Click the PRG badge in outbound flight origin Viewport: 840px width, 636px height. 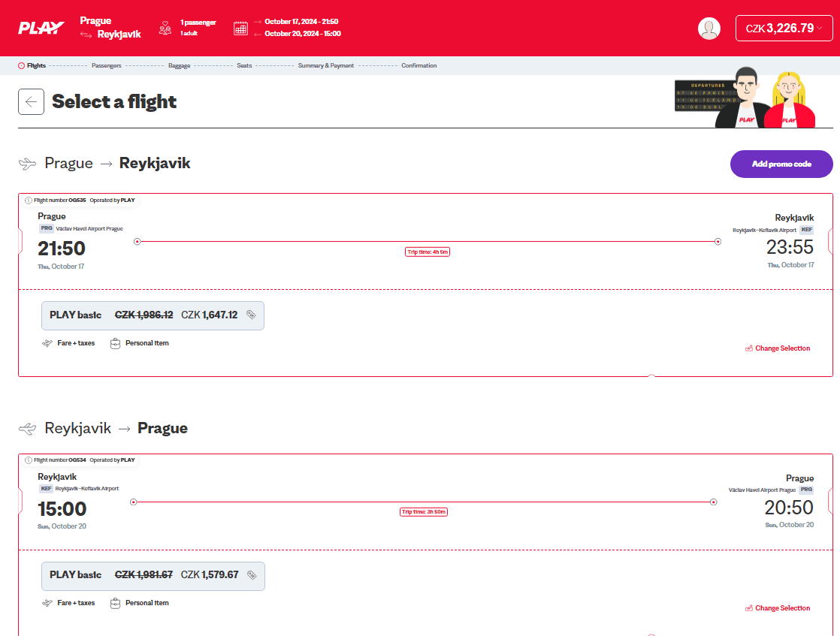coord(47,228)
